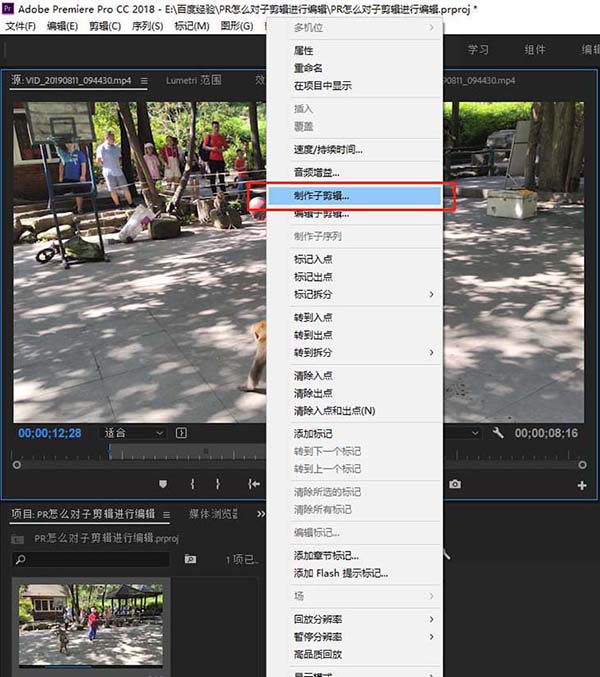Click the Premiere Pro logo in title bar

[8, 8]
